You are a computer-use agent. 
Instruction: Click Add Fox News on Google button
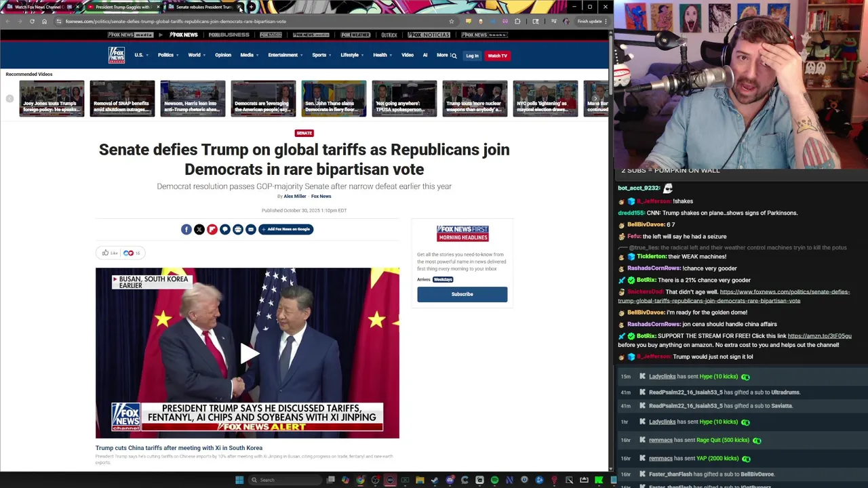point(285,229)
